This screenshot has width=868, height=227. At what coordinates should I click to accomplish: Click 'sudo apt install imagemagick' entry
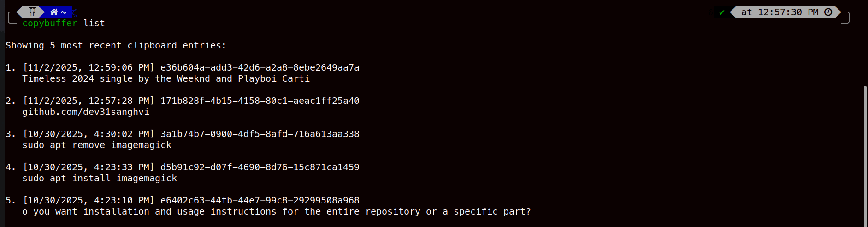click(100, 179)
